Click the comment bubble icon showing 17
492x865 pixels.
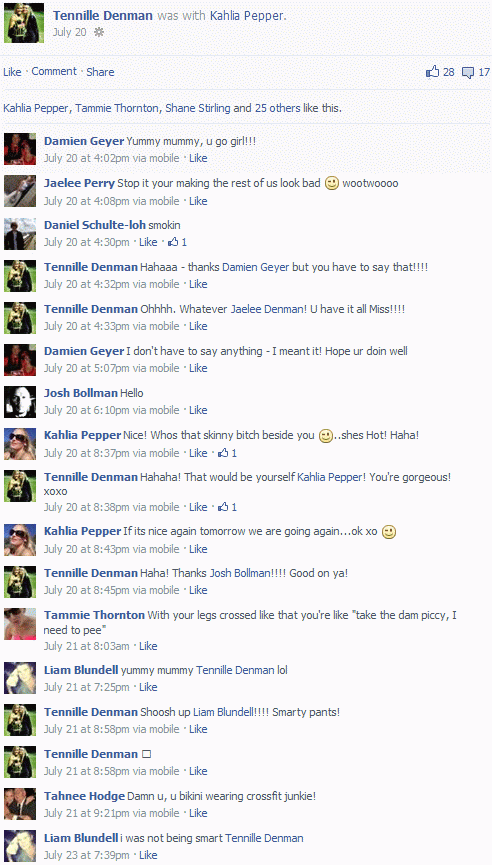468,72
